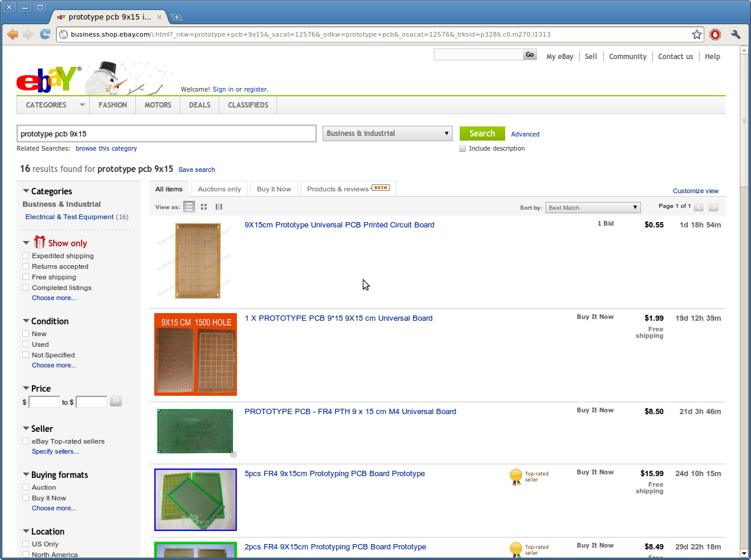
Task: Click the Show only gift icon
Action: pos(40,242)
